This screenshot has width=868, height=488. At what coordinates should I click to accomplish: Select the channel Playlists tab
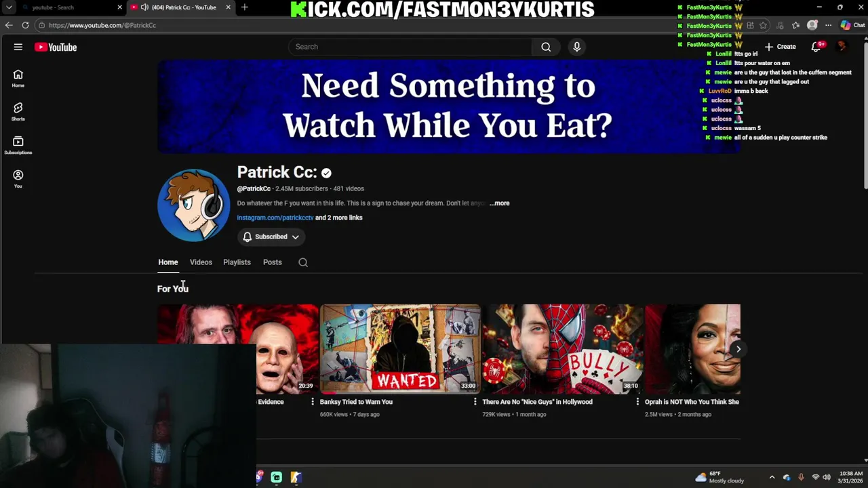click(237, 262)
